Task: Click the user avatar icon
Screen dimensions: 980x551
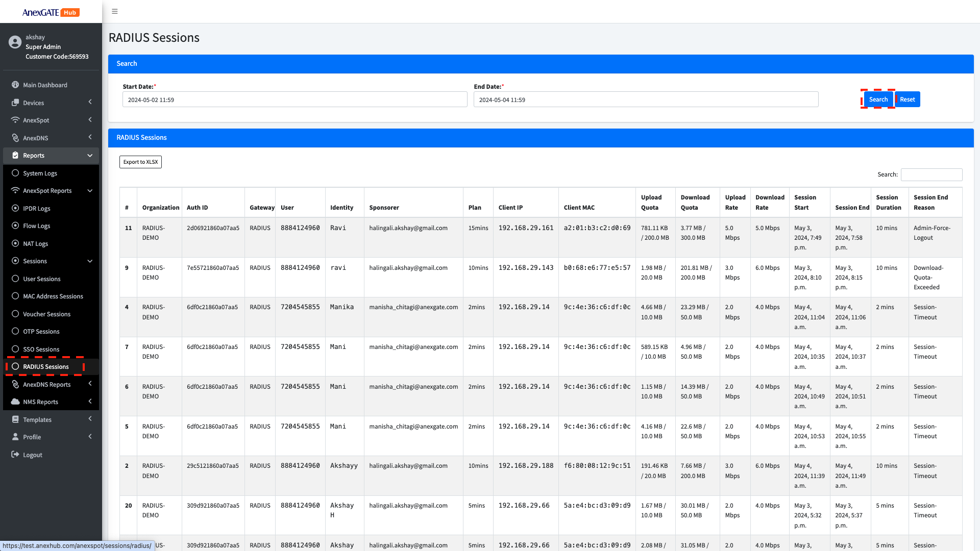Action: click(15, 42)
